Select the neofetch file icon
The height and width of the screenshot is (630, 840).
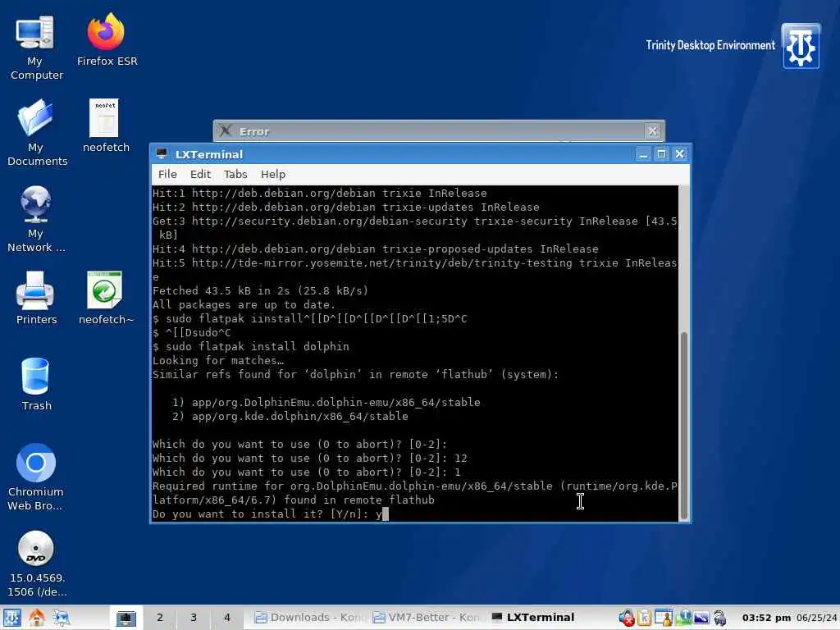105,126
